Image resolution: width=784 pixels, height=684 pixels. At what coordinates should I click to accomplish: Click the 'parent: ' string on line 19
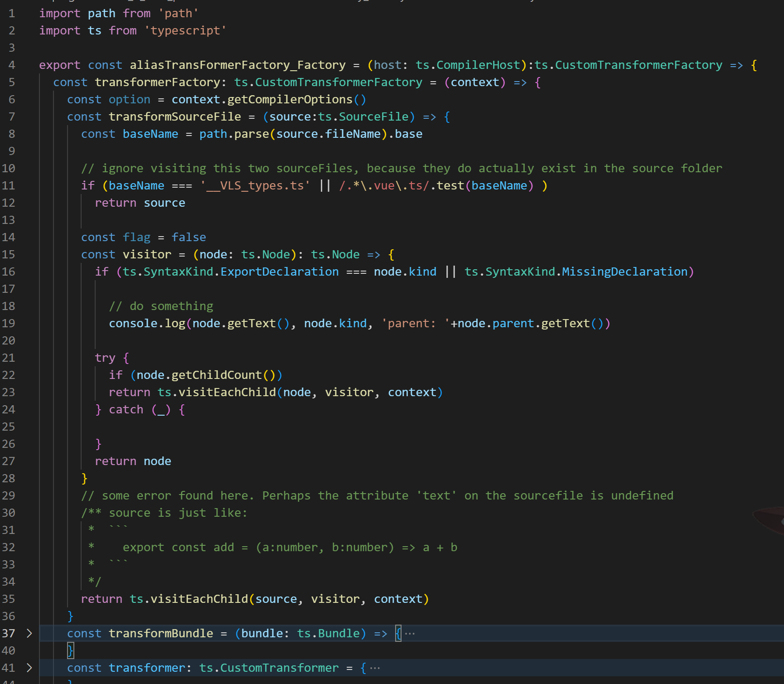(x=415, y=323)
